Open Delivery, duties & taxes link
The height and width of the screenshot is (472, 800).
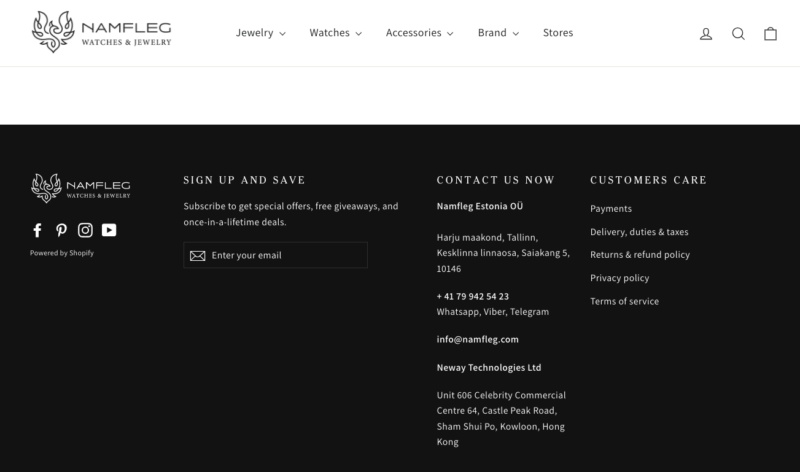coord(639,232)
